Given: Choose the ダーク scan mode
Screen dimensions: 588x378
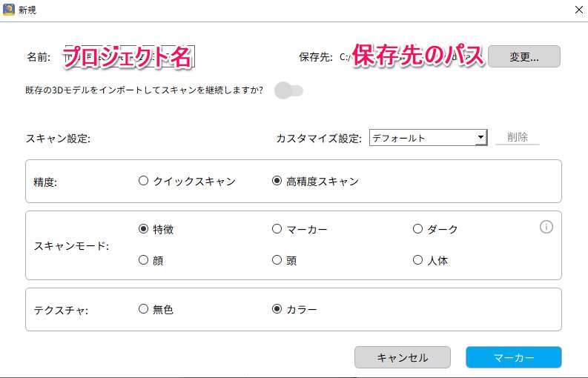Looking at the screenshot, I should (435, 229).
